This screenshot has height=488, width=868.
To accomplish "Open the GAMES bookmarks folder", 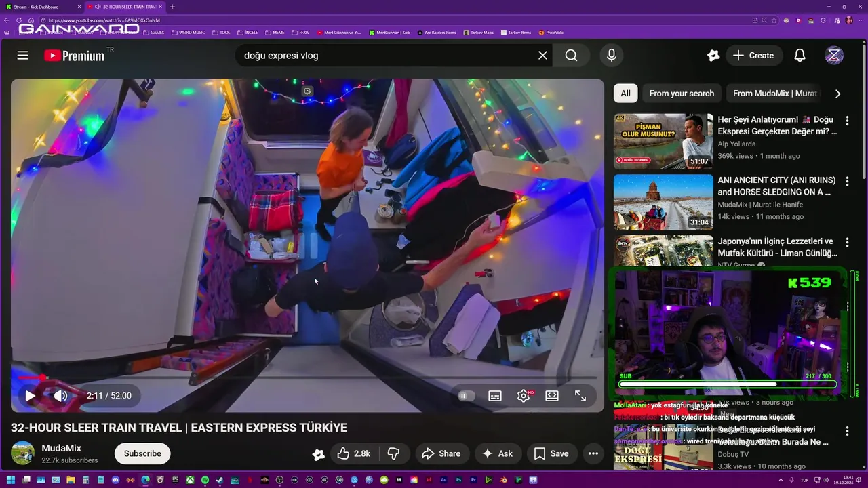I will tap(153, 32).
